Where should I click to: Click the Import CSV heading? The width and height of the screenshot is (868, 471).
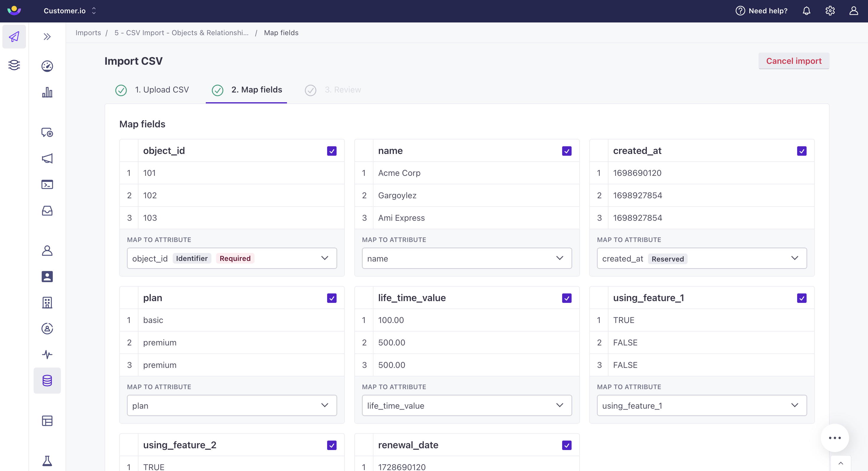pos(133,61)
